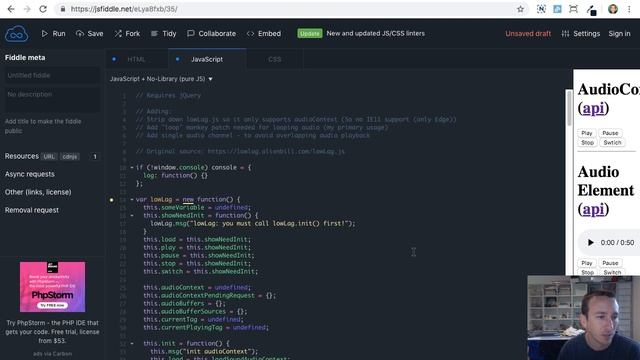The width and height of the screenshot is (640, 360).
Task: Expand Other (links, license) section
Action: tap(38, 192)
